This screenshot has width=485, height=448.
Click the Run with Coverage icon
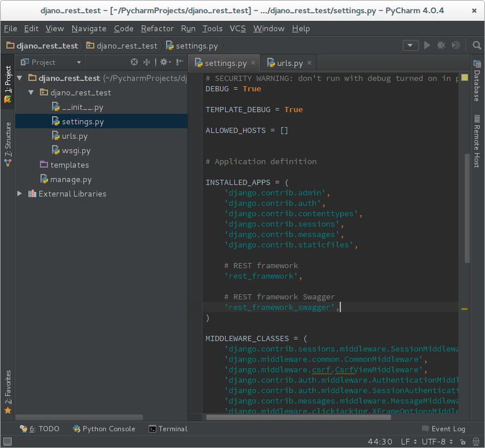(x=456, y=46)
